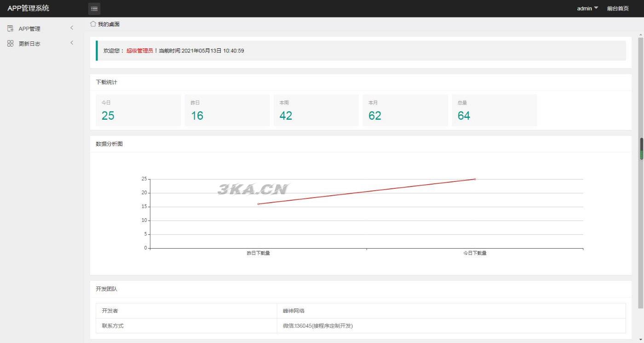Click the APP管理系统 logo title
Viewport: 644px width, 343px height.
click(x=29, y=8)
